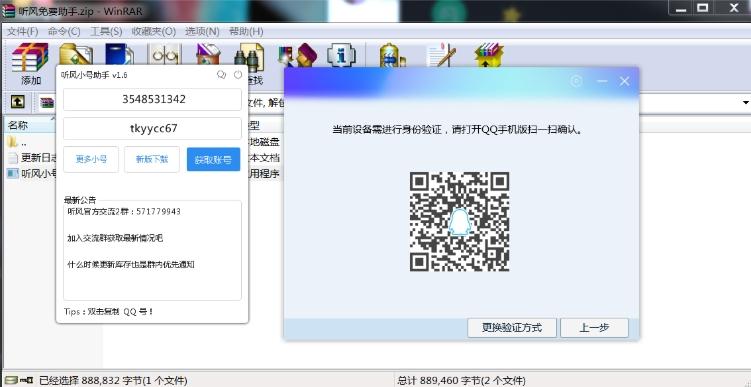Click the Extract To icon in WinRAR toolbar
Screen dimensions: 751x387
(x=76, y=54)
